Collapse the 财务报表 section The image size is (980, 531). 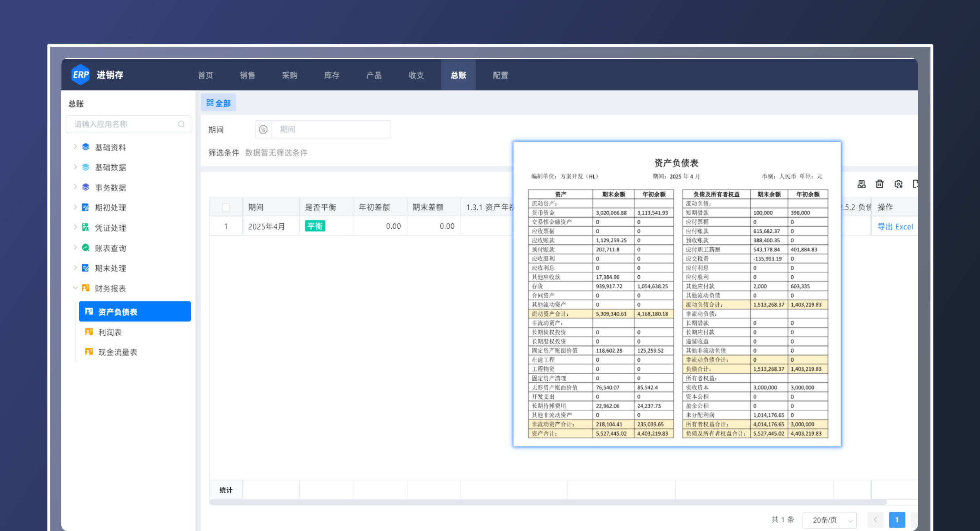coord(76,288)
